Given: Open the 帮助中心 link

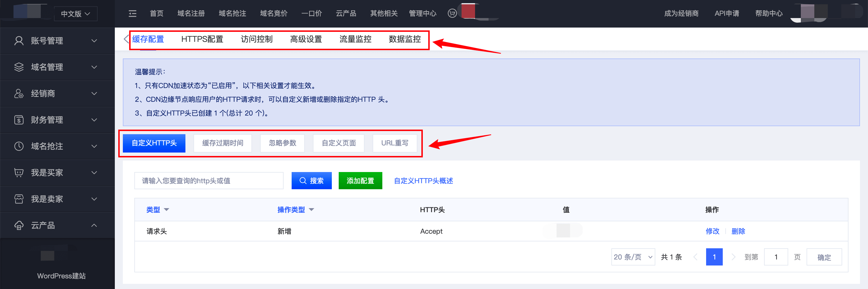Looking at the screenshot, I should [769, 13].
